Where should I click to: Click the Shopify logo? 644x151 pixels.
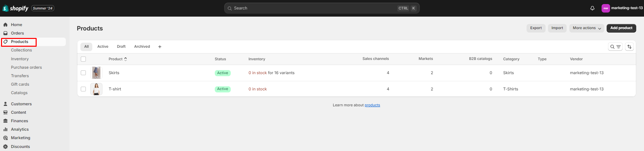point(16,8)
